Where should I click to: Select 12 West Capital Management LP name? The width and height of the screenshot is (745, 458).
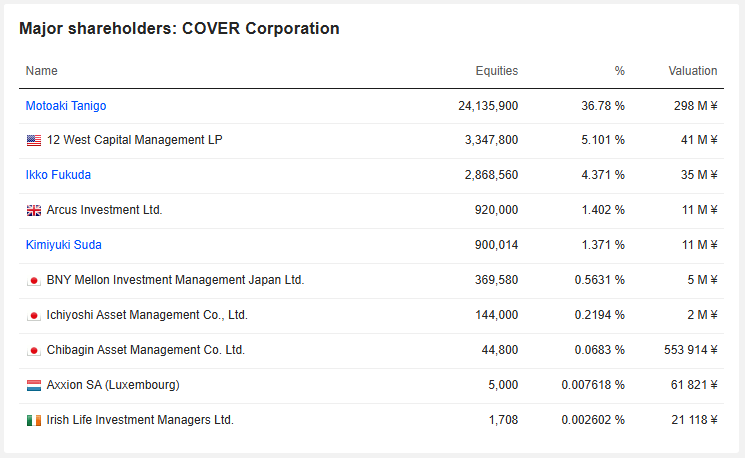click(x=134, y=140)
